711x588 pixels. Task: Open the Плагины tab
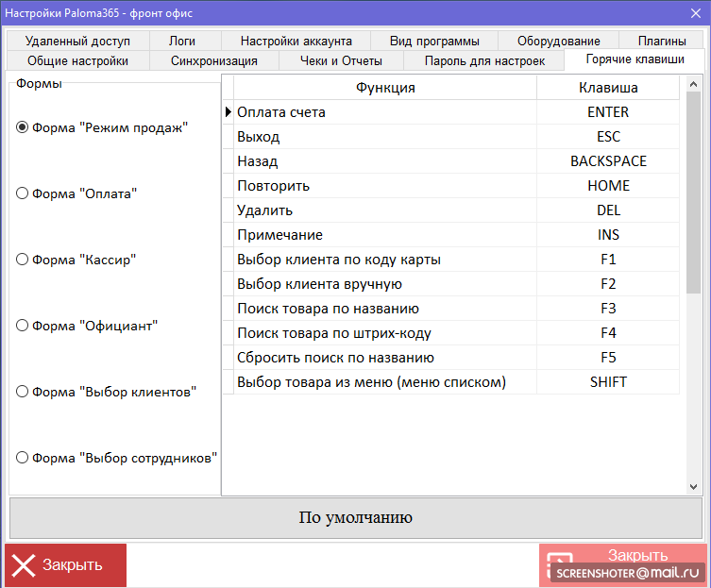click(x=661, y=41)
